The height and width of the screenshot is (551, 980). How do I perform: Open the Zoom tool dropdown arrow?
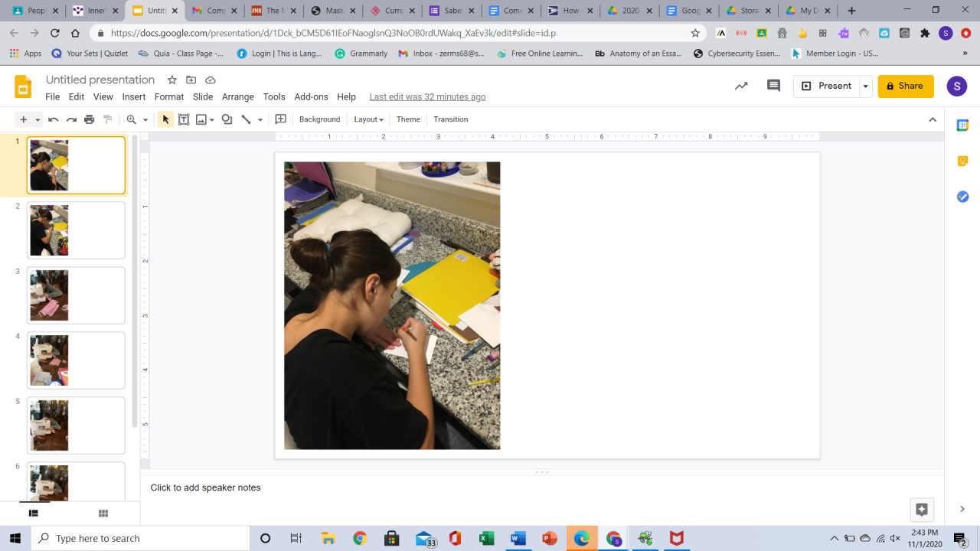coord(145,120)
